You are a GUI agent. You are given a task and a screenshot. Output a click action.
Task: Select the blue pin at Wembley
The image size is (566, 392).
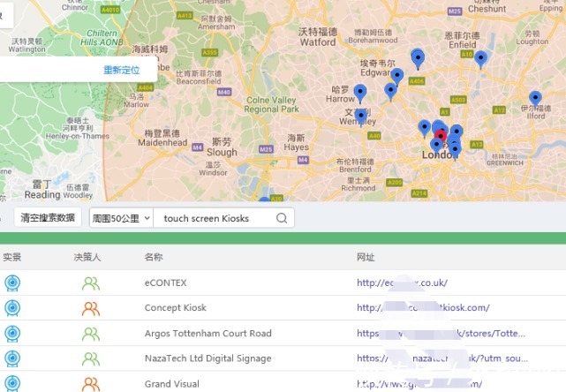(360, 117)
